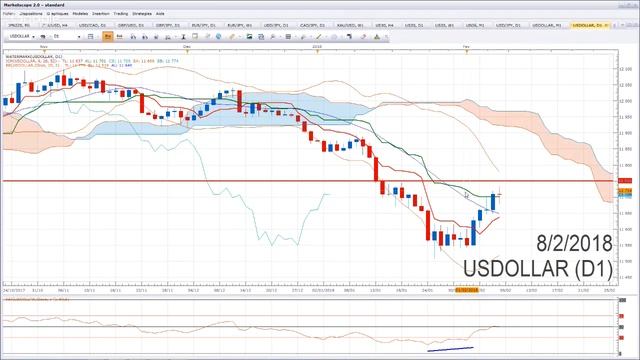Click the grid table toolbar icon
Viewport: 640px width, 360px height.
tap(288, 37)
